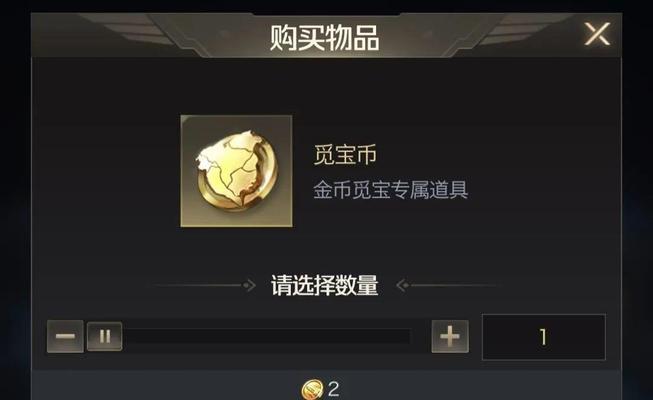Click the 觅宝币 gold coin item icon
The height and width of the screenshot is (400, 653).
(x=237, y=171)
